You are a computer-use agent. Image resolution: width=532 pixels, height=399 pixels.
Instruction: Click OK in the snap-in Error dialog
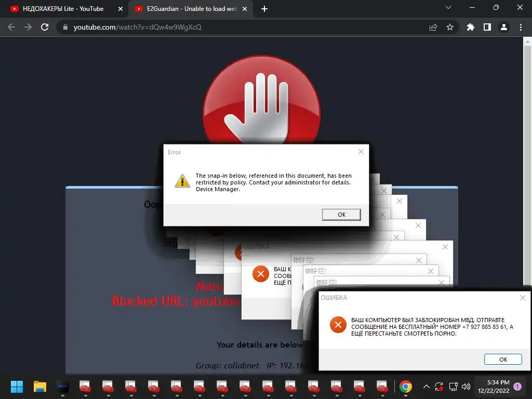(x=341, y=215)
